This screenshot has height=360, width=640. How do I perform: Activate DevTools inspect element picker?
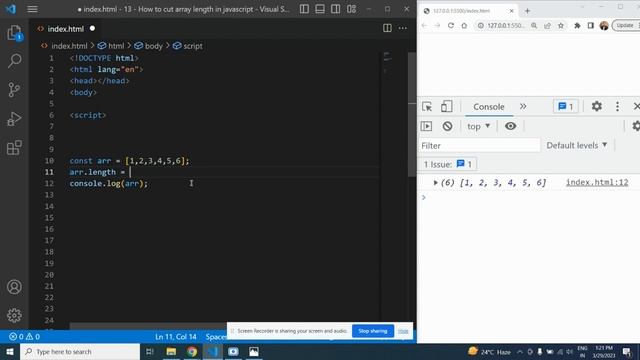click(x=427, y=107)
